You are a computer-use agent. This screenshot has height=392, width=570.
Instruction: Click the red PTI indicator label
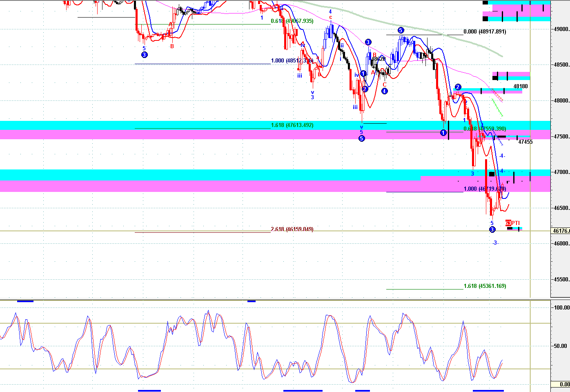pos(513,223)
